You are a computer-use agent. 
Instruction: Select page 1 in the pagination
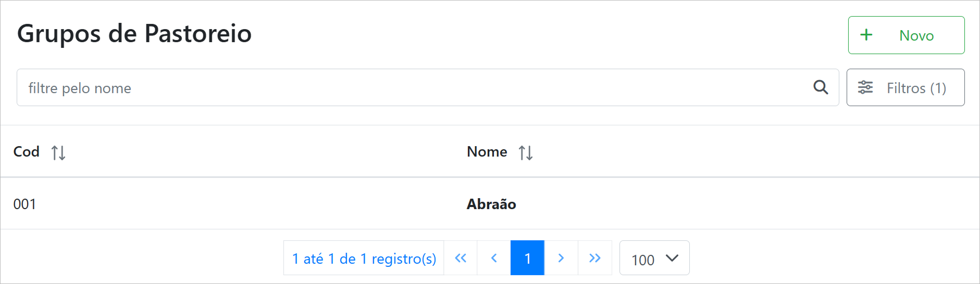click(x=527, y=258)
